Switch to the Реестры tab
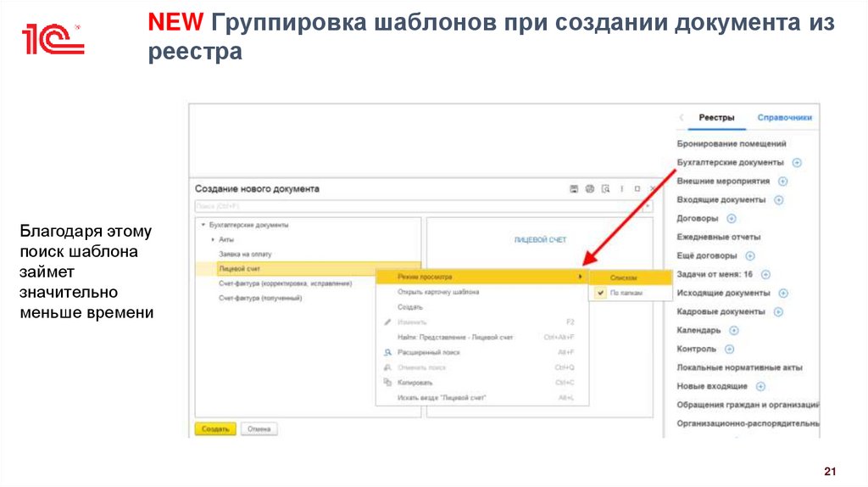 [x=716, y=117]
